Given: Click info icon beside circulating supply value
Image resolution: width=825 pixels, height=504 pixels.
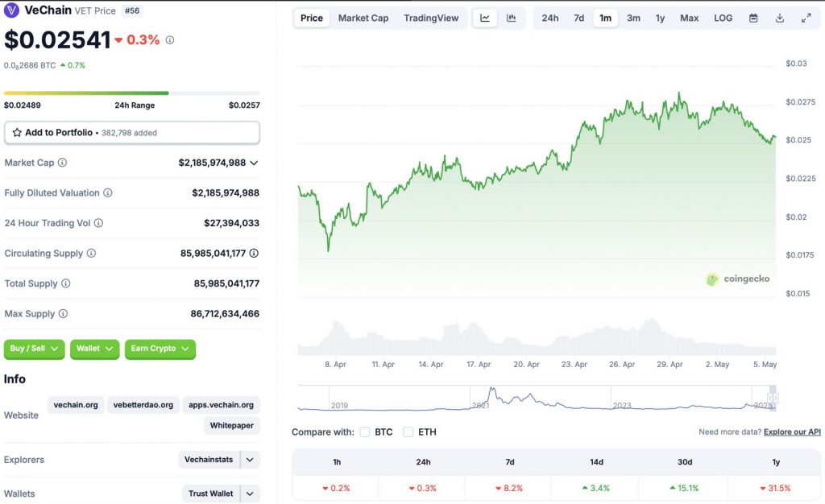Looking at the screenshot, I should [x=254, y=254].
